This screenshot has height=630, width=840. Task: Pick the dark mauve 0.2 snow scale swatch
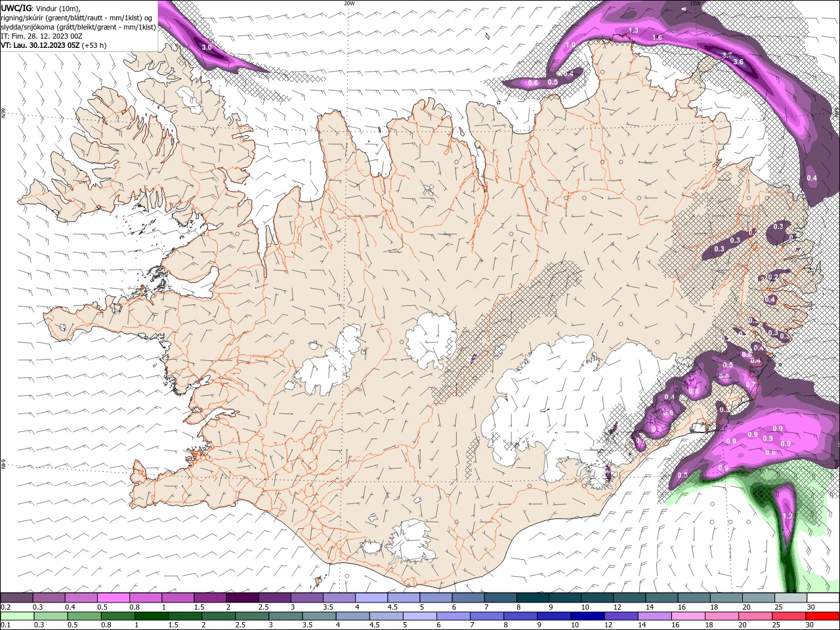pyautogui.click(x=17, y=598)
